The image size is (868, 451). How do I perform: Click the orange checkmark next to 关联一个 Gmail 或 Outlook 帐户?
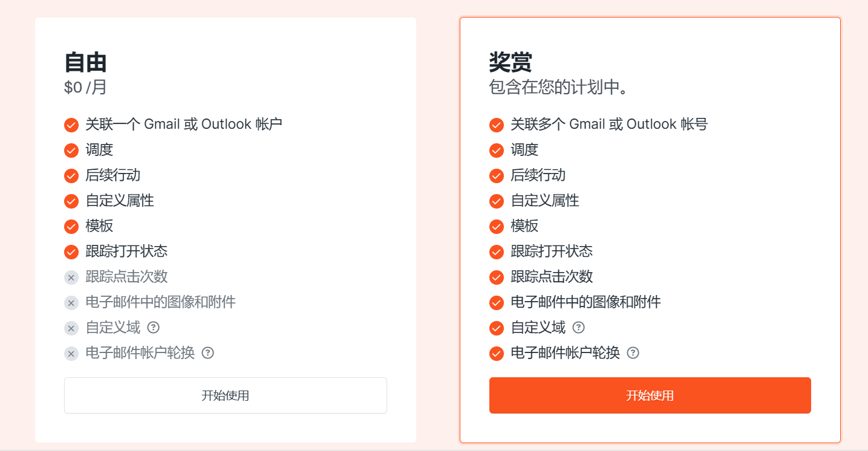(71, 125)
